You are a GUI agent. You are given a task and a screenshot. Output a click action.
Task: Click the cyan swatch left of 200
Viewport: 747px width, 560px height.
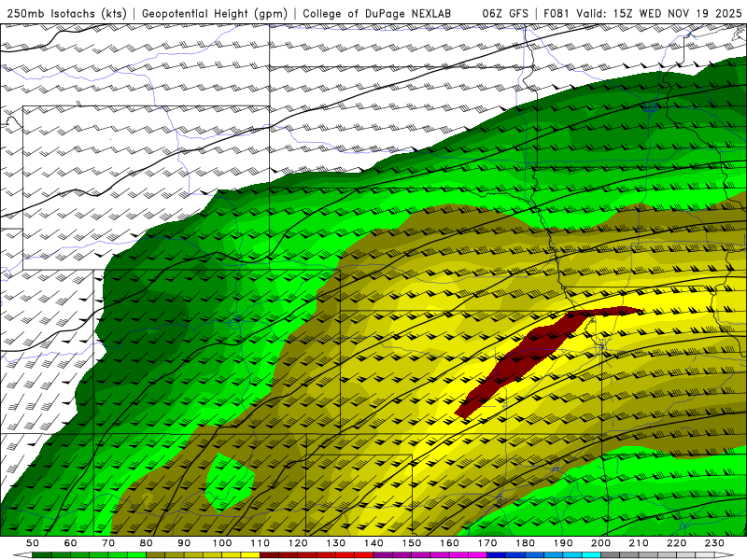tap(591, 554)
